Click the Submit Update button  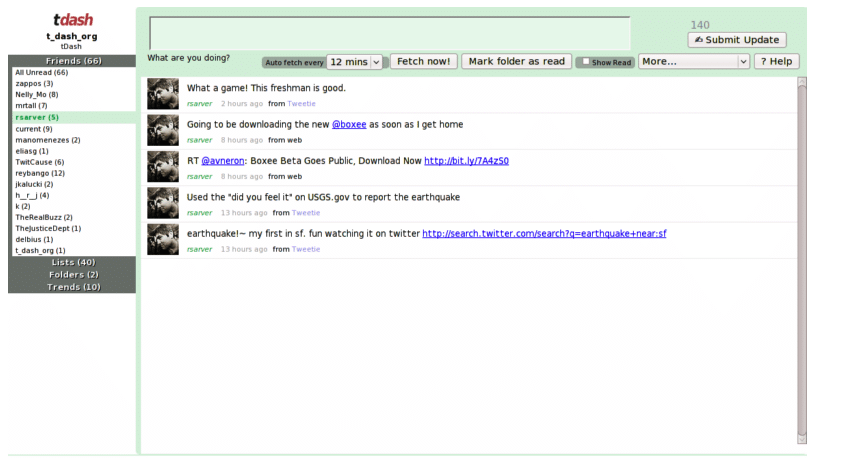pyautogui.click(x=737, y=40)
